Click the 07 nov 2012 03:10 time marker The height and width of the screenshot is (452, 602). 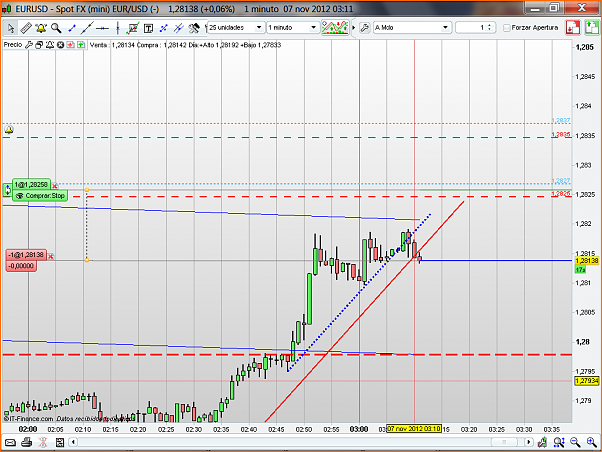(x=414, y=429)
